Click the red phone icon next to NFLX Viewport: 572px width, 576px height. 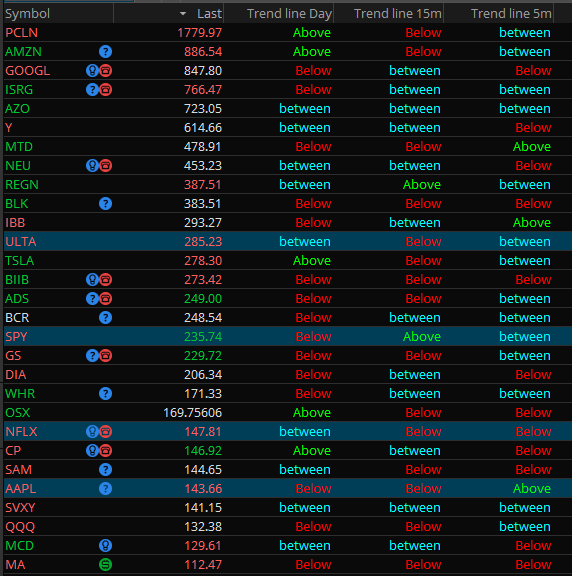point(105,432)
